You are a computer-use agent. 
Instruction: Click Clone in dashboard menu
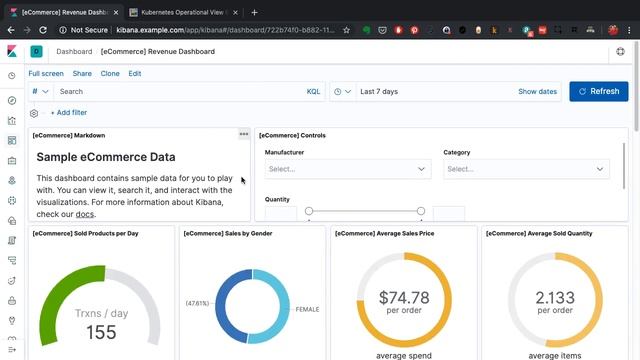[110, 73]
